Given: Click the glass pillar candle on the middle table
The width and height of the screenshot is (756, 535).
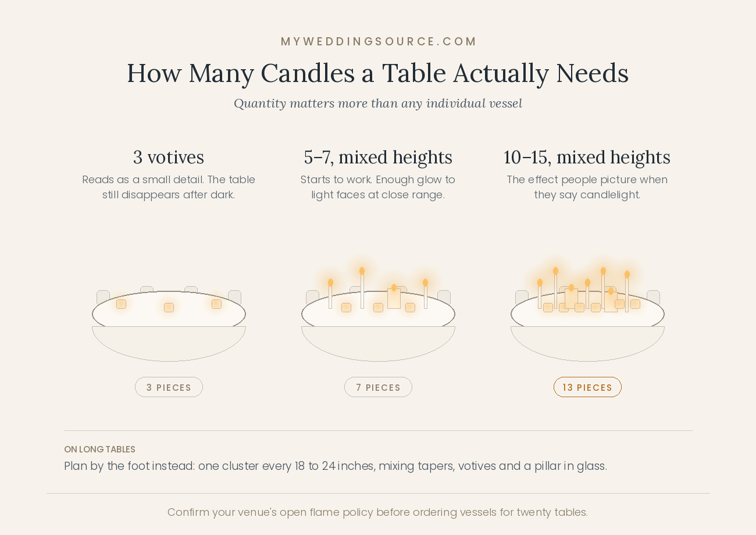Looking at the screenshot, I should [x=394, y=297].
